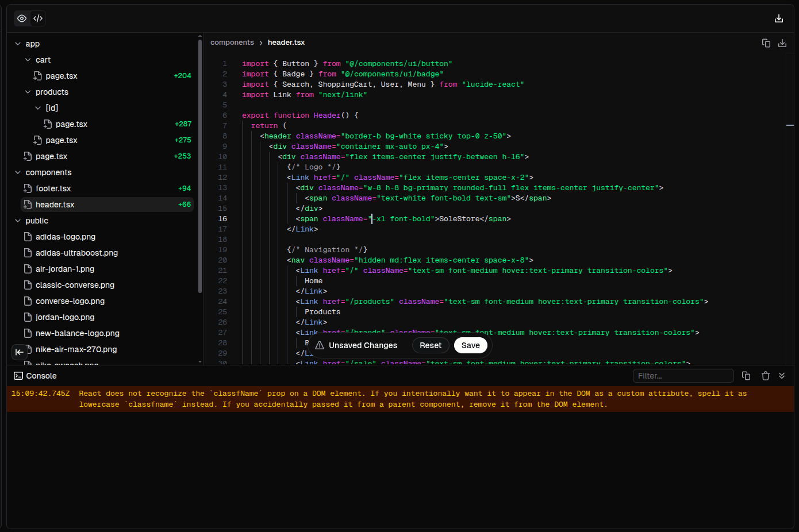
Task: Click the file tree vertical scrollbar
Action: tap(200, 167)
